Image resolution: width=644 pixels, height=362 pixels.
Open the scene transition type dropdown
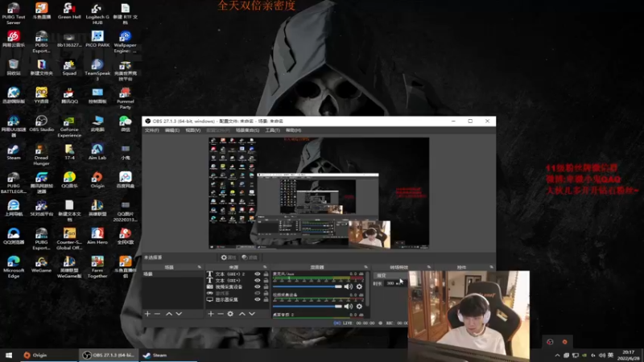point(390,275)
